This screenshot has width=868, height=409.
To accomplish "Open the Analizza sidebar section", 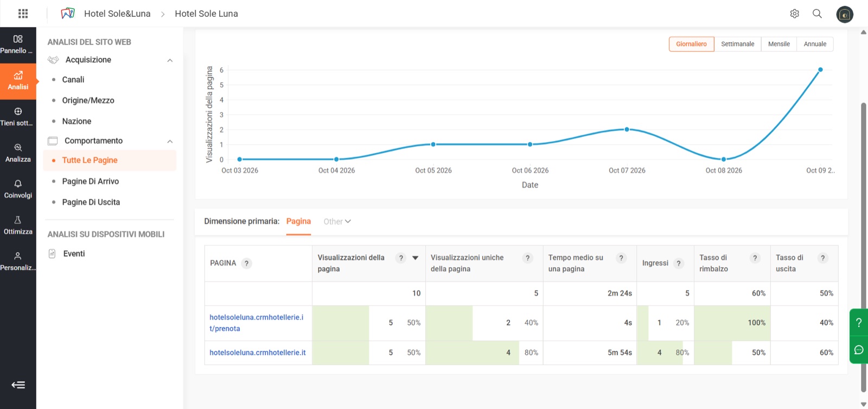I will tap(18, 154).
